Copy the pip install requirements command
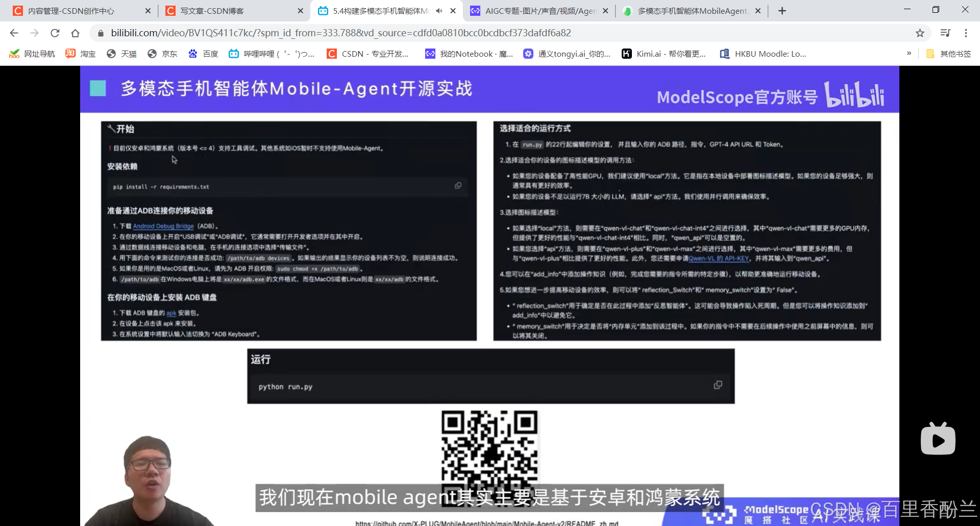 (x=458, y=185)
